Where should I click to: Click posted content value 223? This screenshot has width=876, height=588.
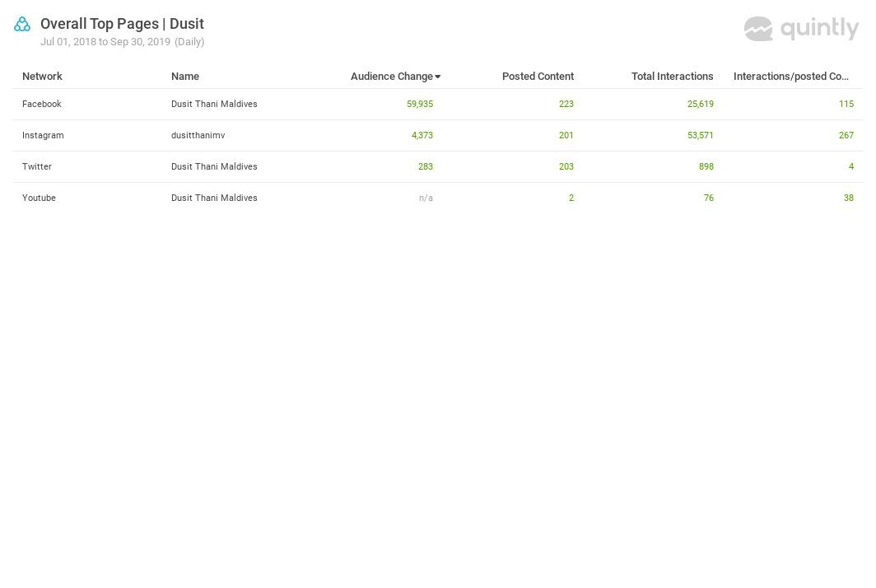click(x=566, y=104)
